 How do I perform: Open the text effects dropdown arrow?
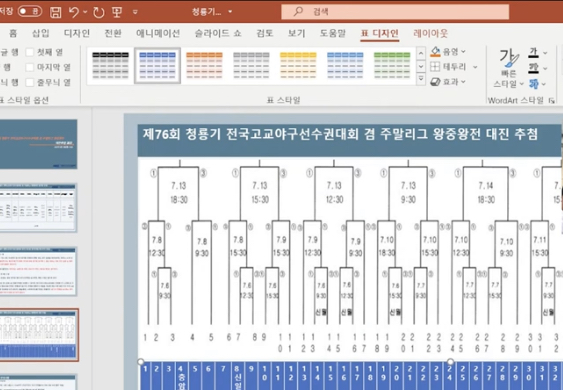pyautogui.click(x=544, y=84)
